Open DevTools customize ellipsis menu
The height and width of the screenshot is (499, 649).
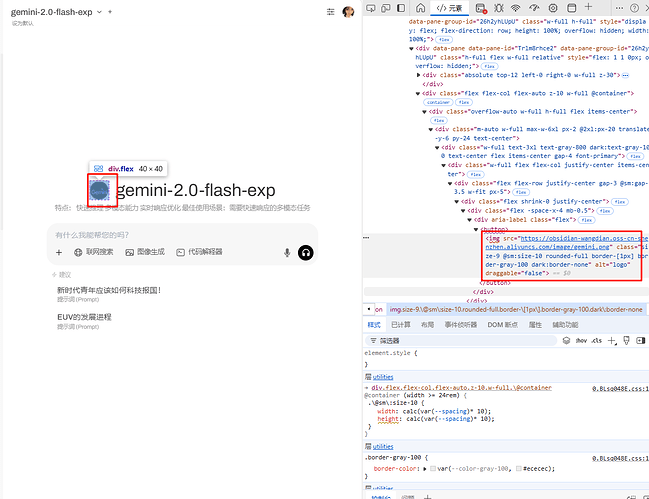(619, 8)
